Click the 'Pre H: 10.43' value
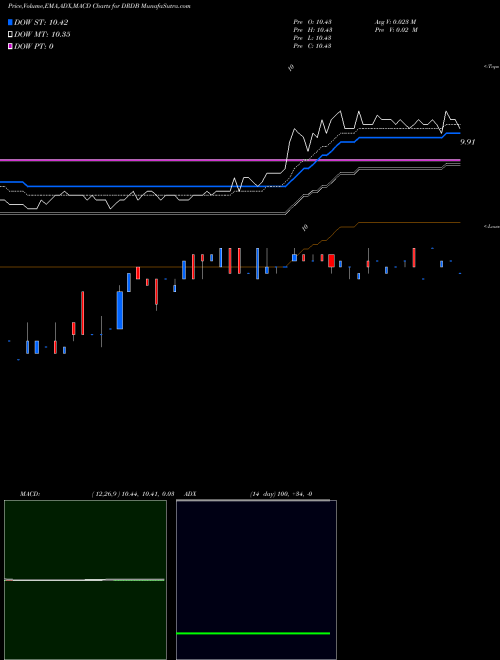500x660 pixels. (313, 30)
